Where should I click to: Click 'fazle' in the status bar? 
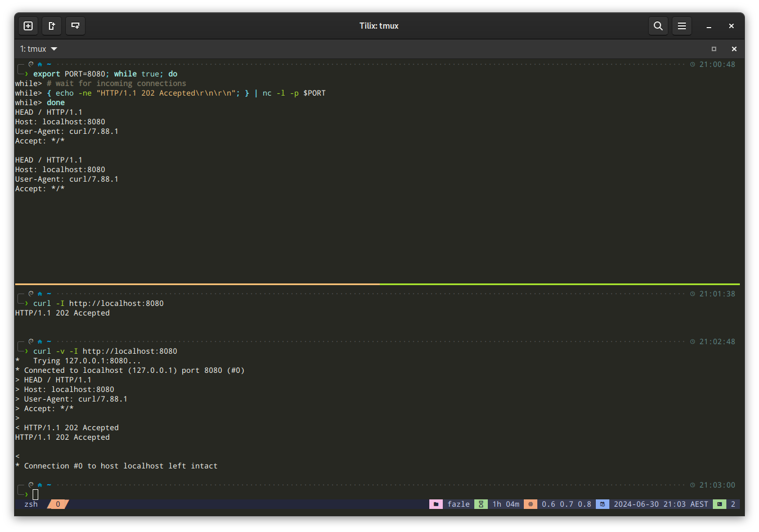click(459, 504)
